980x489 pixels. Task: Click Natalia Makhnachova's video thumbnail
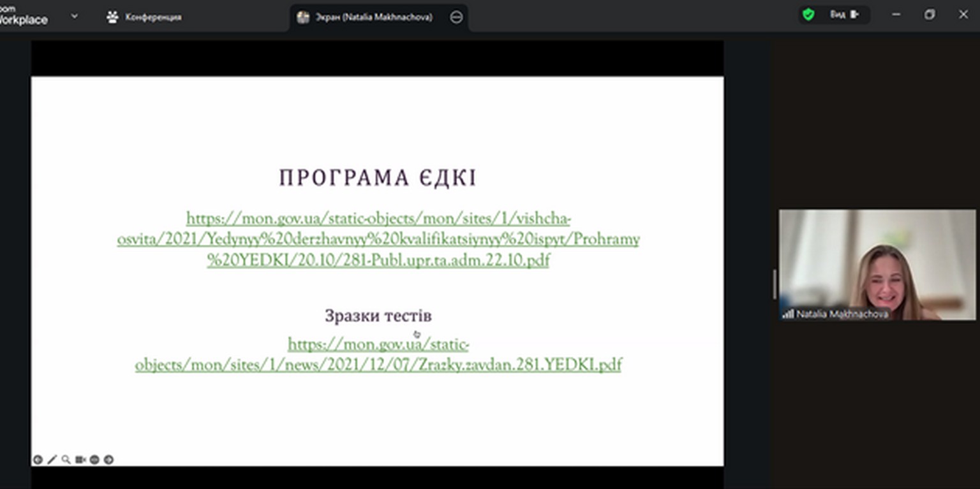coord(877,261)
